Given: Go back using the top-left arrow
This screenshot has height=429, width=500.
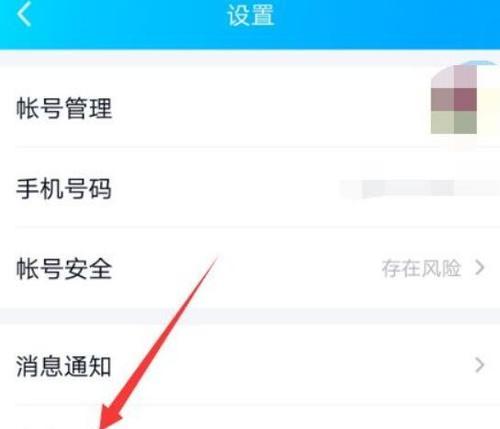Looking at the screenshot, I should pyautogui.click(x=24, y=14).
